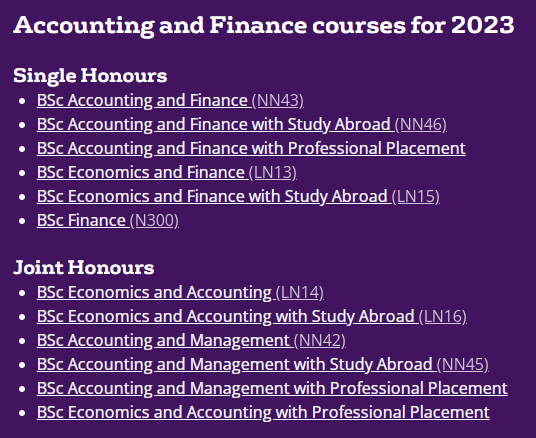Click the Accounting and Finance courses for 2023 title
The width and height of the screenshot is (536, 438).
click(264, 26)
